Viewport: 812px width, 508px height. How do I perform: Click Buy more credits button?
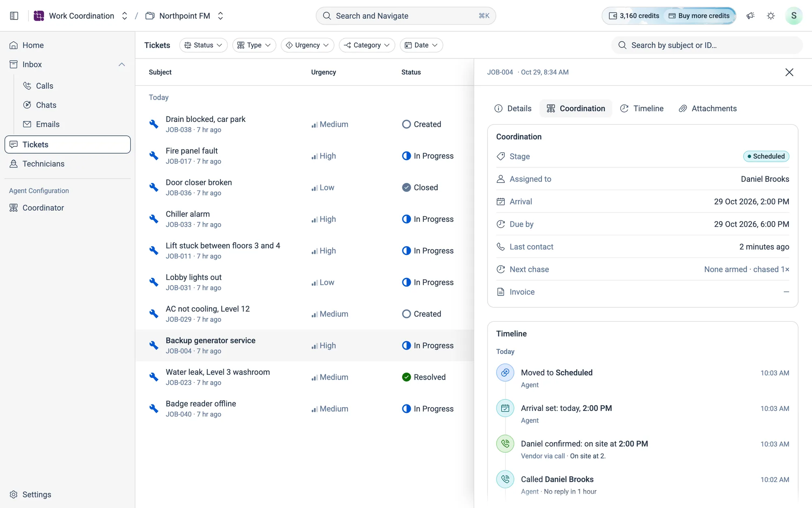(699, 16)
